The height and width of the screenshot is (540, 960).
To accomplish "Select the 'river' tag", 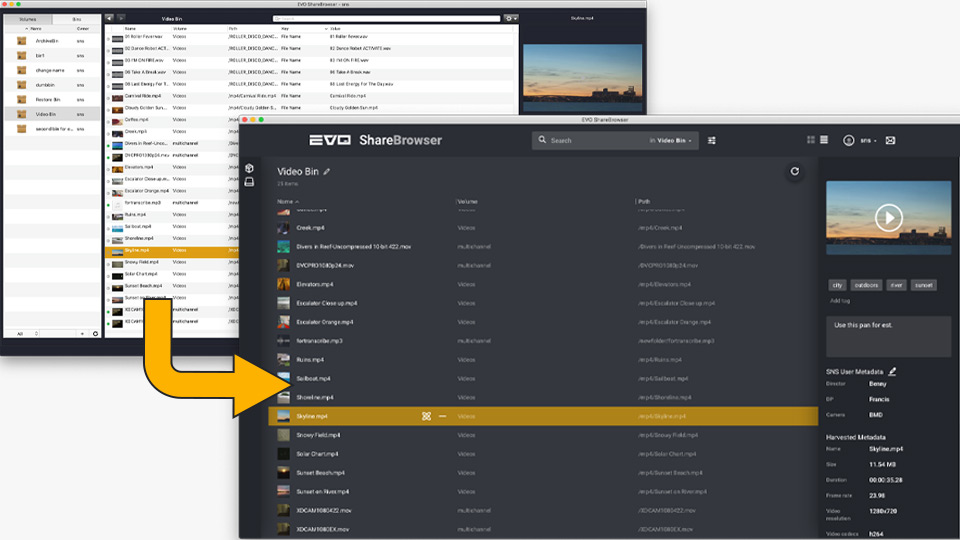I will tap(896, 285).
